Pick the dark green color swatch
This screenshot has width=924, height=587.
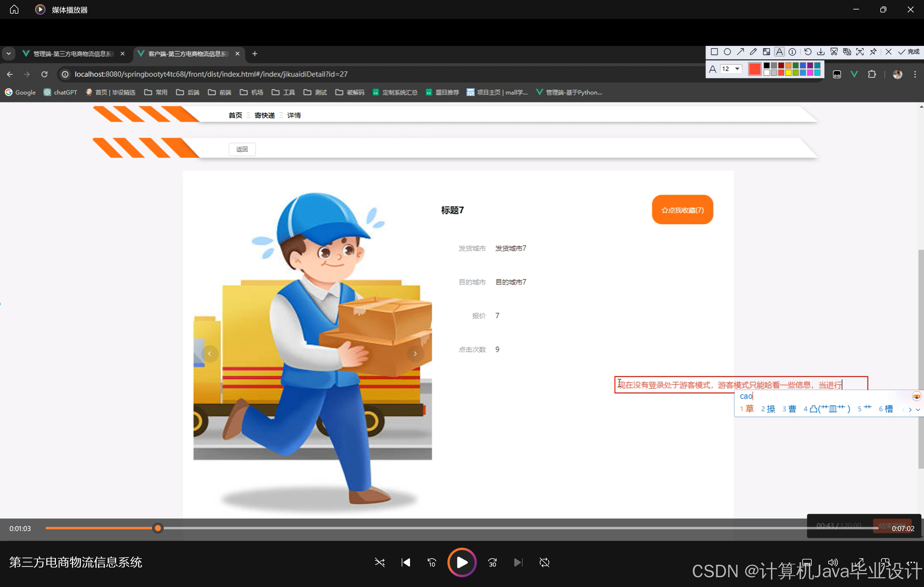point(795,65)
